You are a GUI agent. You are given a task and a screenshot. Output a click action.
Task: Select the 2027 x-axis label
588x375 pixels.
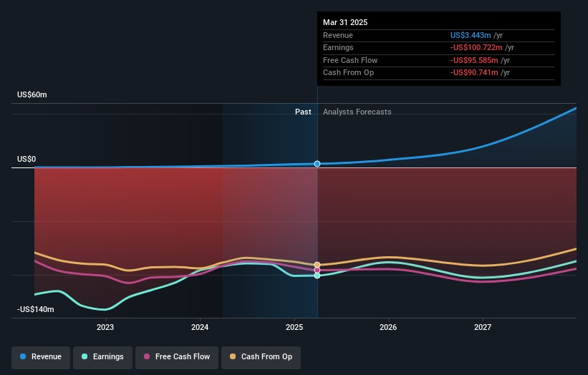[x=483, y=328]
